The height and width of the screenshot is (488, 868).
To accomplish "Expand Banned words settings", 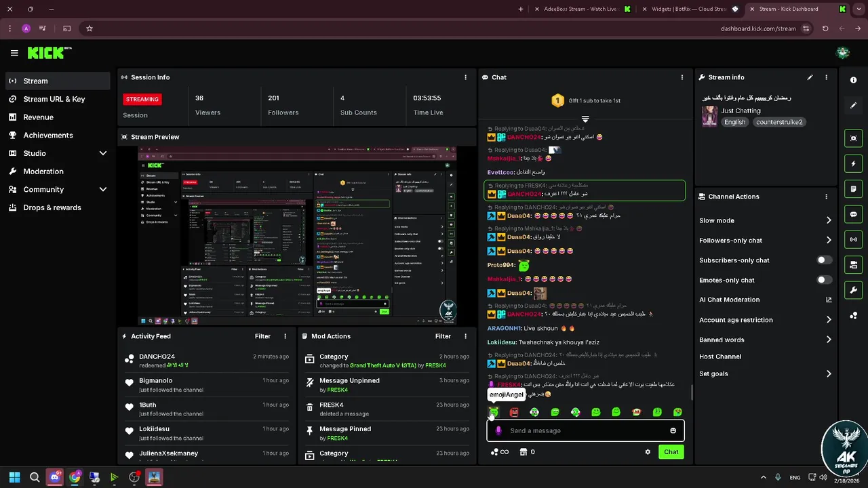I will click(x=829, y=340).
